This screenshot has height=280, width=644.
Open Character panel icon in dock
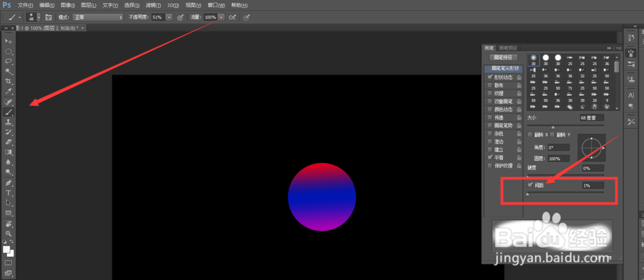(x=631, y=95)
